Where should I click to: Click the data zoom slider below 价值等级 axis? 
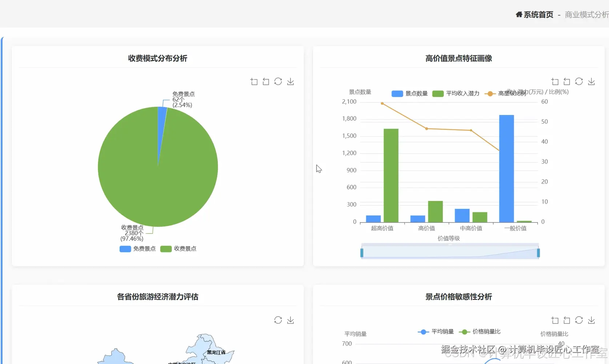pyautogui.click(x=449, y=251)
